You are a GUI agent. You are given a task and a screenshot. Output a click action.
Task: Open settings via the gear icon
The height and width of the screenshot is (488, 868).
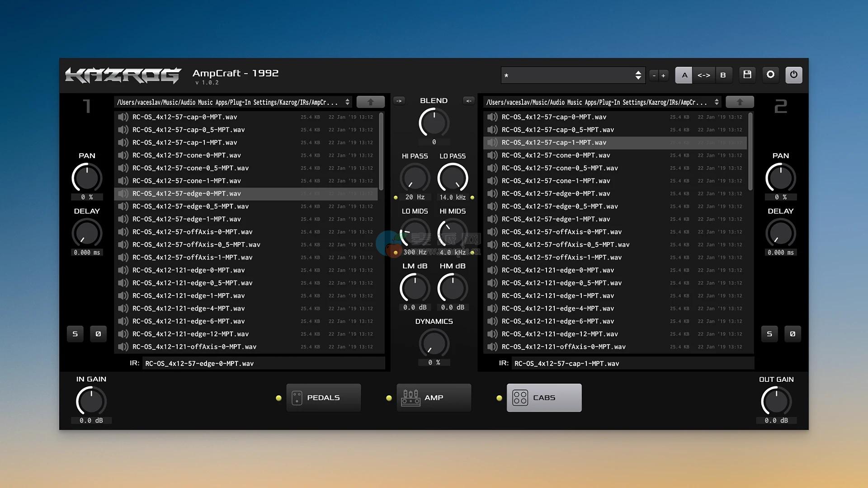(770, 75)
